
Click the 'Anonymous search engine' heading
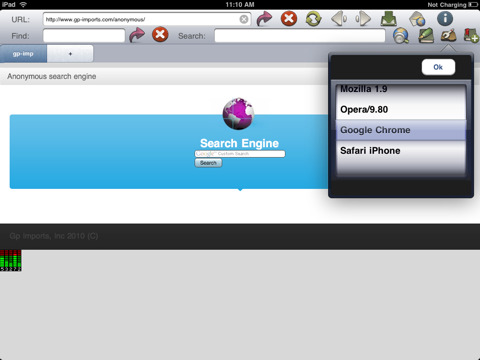click(52, 76)
